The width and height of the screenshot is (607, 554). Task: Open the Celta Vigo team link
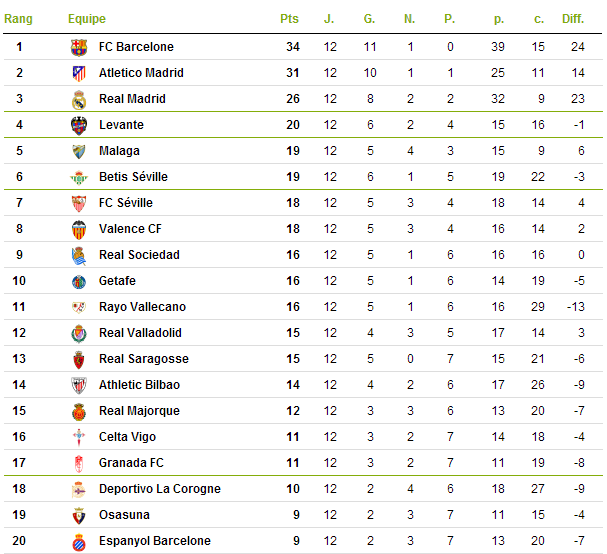[x=127, y=437]
